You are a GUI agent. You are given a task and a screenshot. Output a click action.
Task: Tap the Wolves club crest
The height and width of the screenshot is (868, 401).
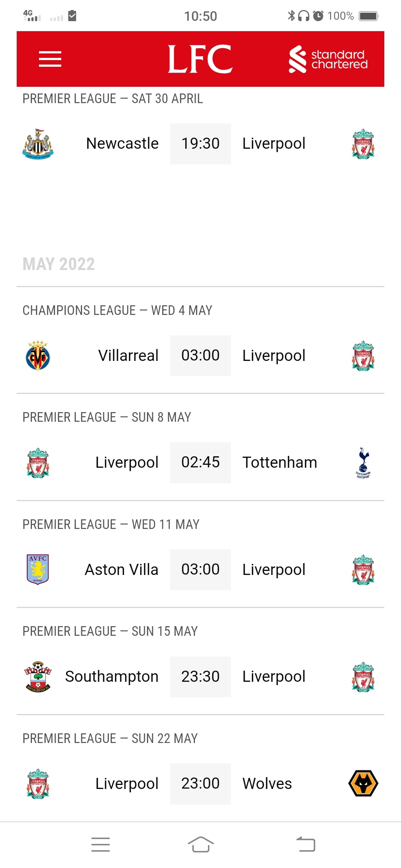tap(363, 783)
